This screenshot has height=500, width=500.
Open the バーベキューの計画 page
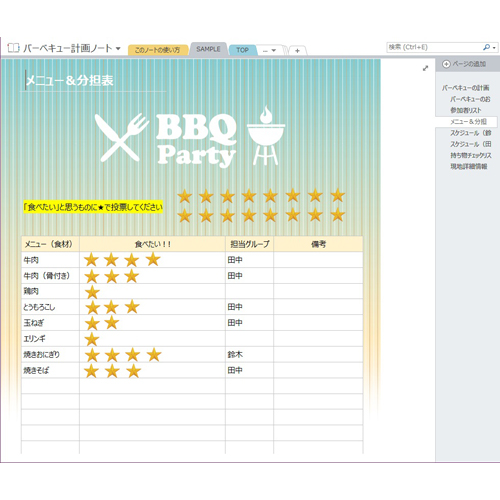coord(465,88)
